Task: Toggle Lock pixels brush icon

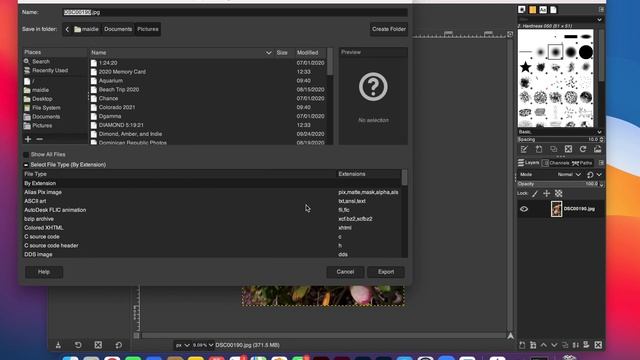Action: pos(535,193)
